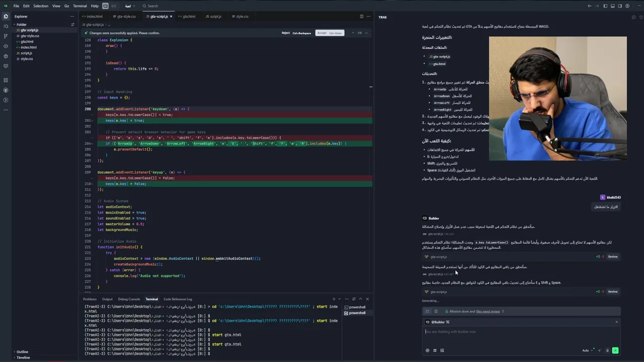
Task: Open the File menu
Action: [x=16, y=6]
